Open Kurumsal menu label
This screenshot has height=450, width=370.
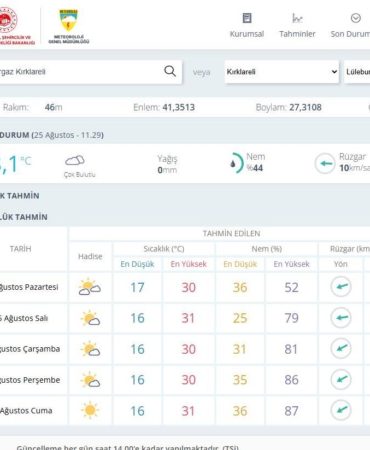247,34
